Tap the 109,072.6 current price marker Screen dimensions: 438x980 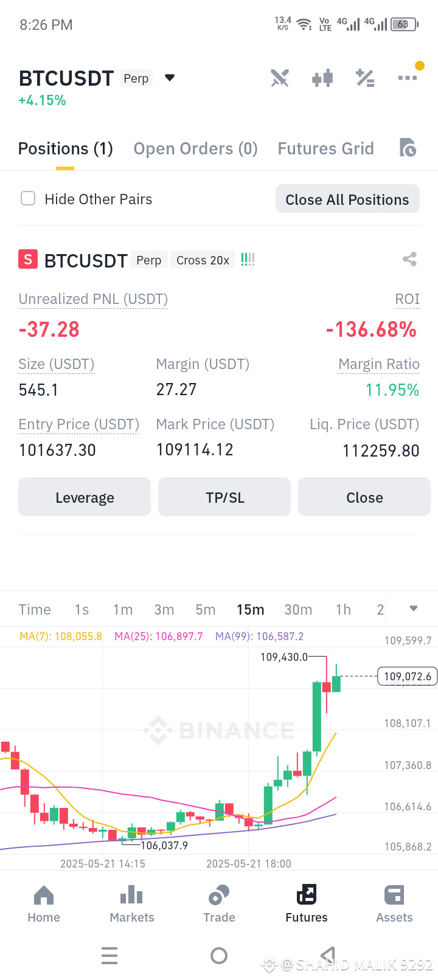(407, 676)
